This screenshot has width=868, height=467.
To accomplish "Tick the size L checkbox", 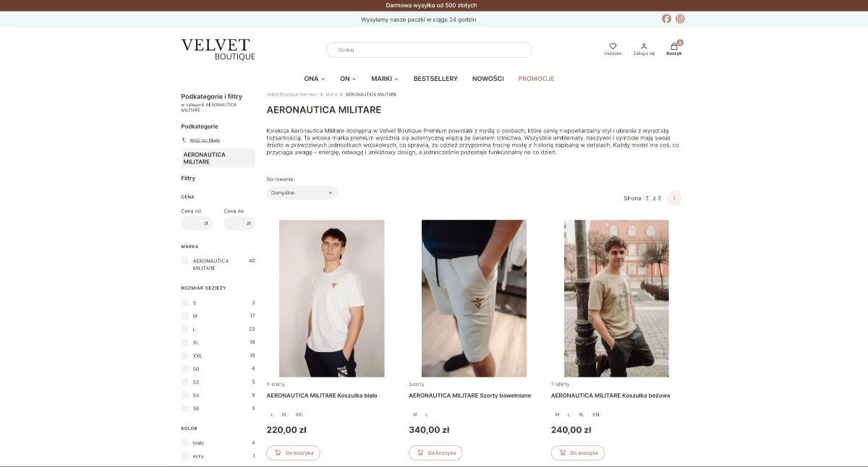I will (x=185, y=329).
